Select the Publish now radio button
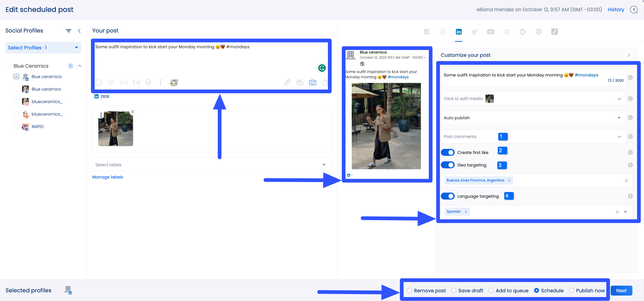Image resolution: width=644 pixels, height=301 pixels. pyautogui.click(x=572, y=290)
